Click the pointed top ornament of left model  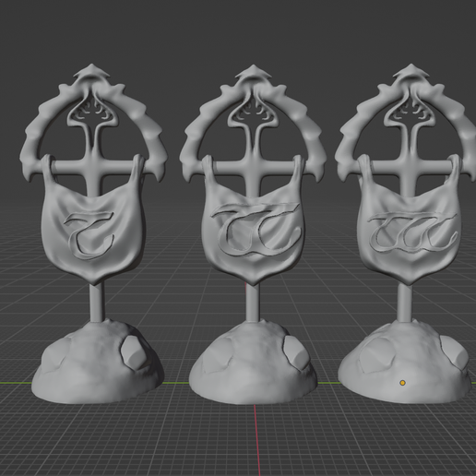click(91, 72)
